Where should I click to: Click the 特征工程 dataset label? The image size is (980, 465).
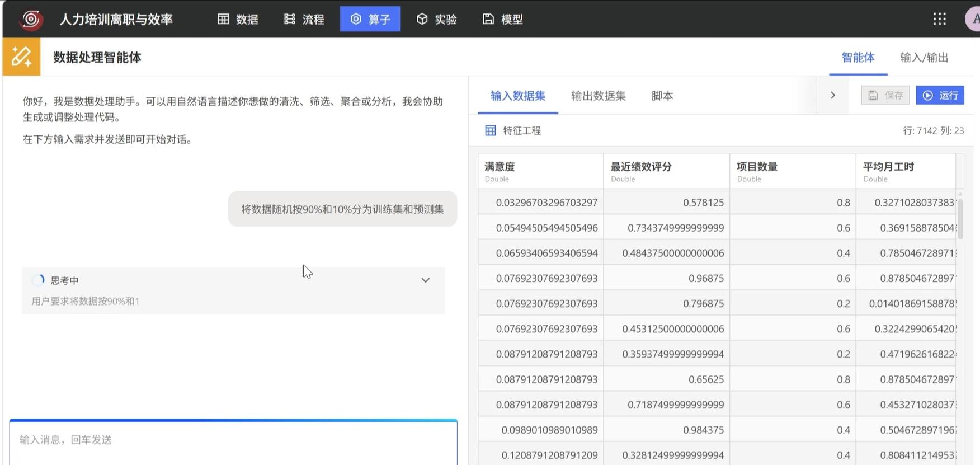tap(522, 130)
